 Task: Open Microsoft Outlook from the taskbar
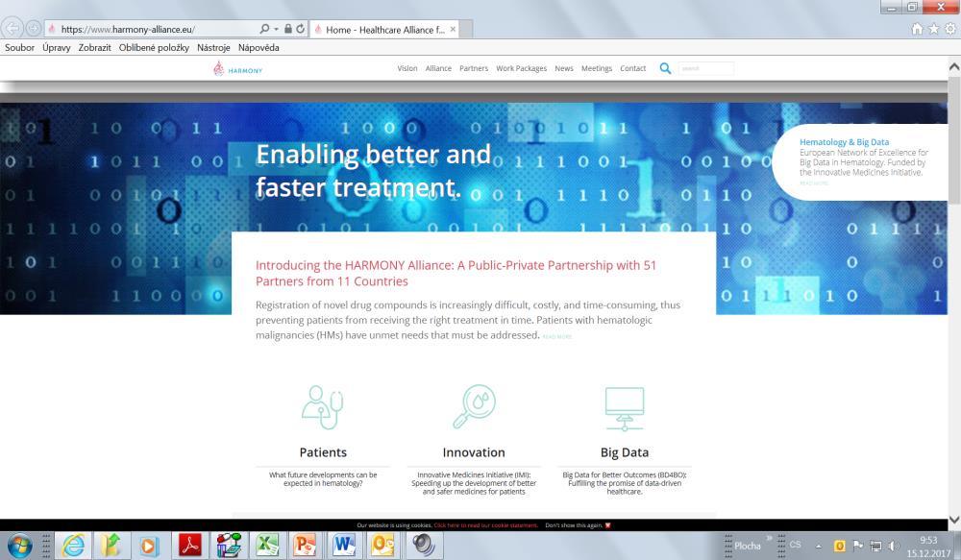[382, 546]
